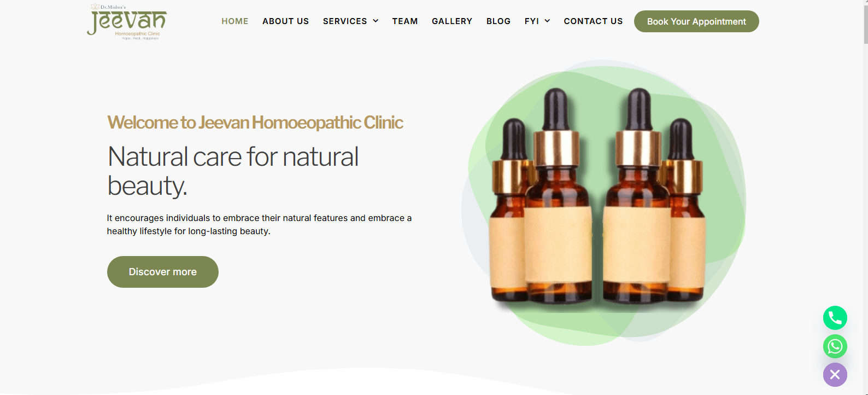Viewport: 868px width, 395px height.
Task: Open the SERVICES menu item
Action: click(x=345, y=21)
